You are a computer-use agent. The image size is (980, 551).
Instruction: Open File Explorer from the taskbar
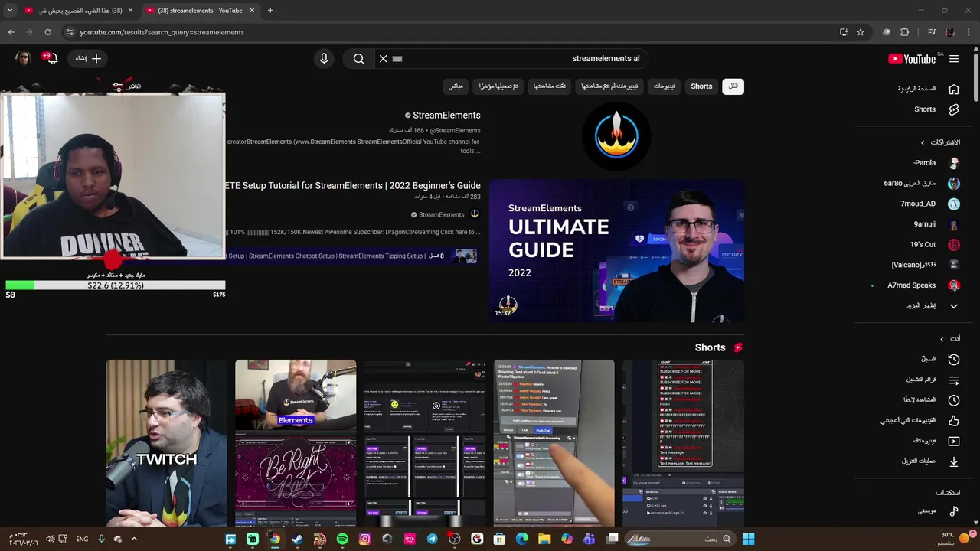coord(544,539)
